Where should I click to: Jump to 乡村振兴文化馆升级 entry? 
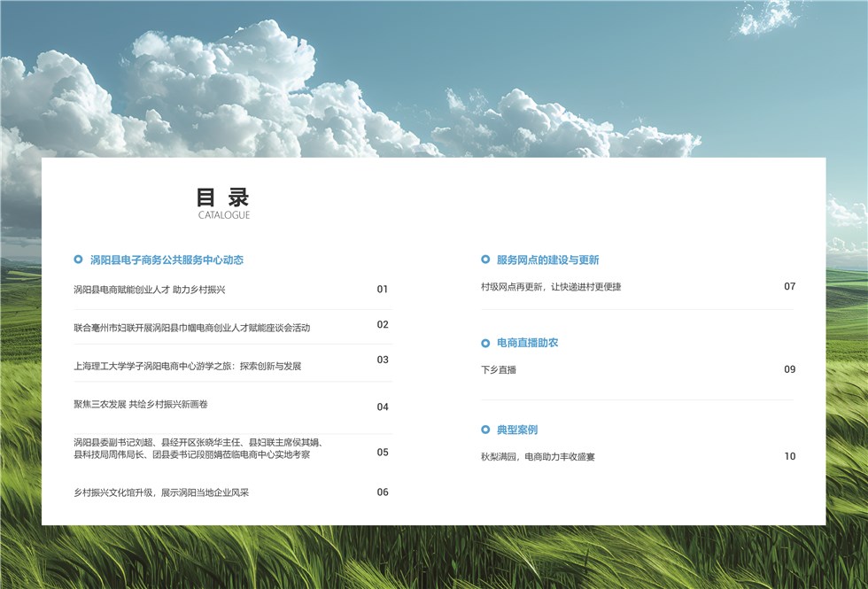161,492
